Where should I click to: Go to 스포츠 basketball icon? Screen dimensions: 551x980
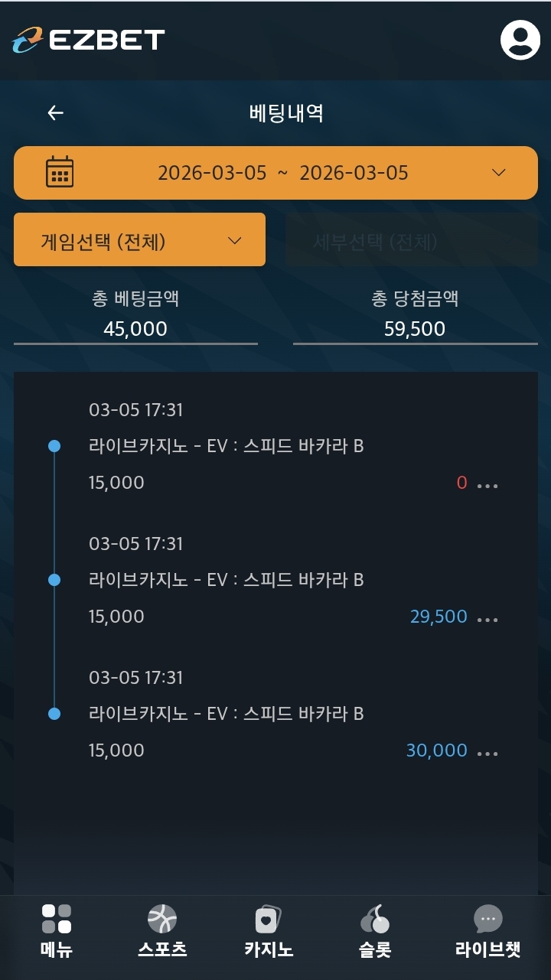tap(162, 919)
